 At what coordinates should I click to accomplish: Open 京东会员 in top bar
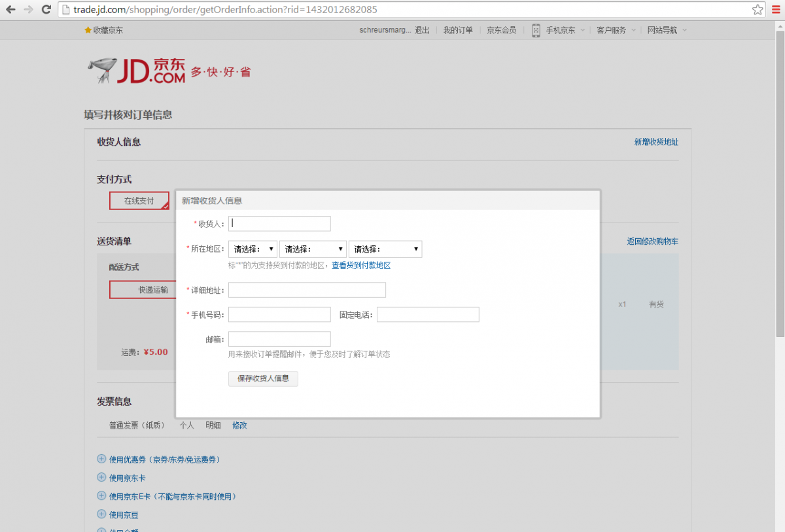coord(501,30)
